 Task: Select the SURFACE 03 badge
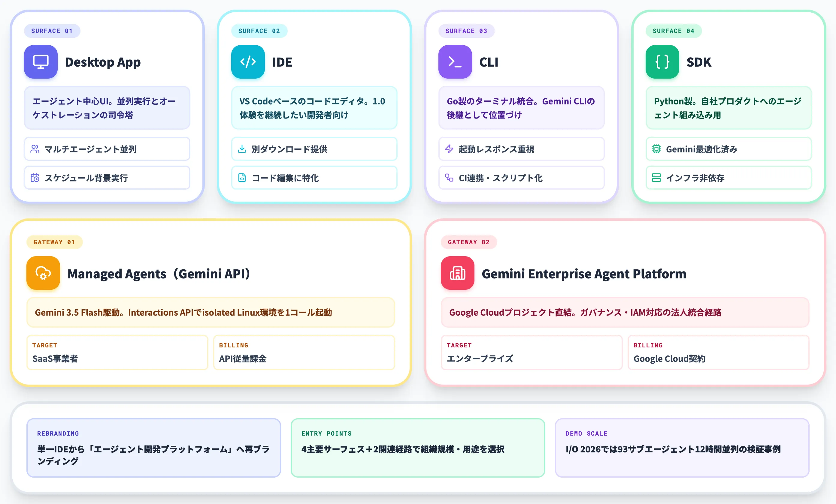click(x=467, y=31)
